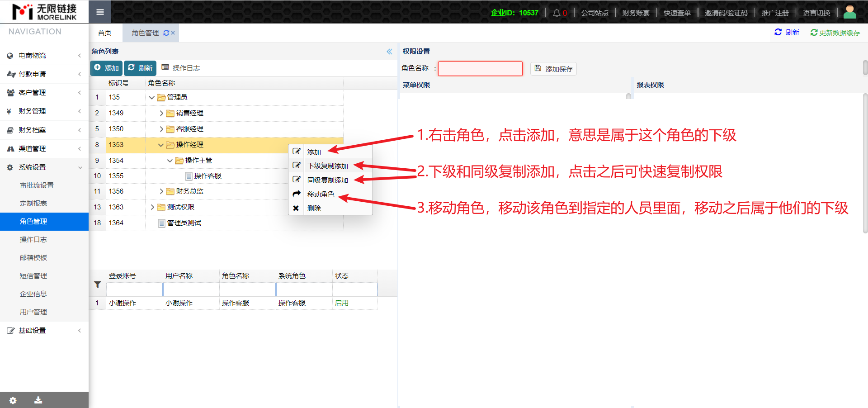Click the 销售经理 folder icon
The image size is (868, 408).
[170, 113]
